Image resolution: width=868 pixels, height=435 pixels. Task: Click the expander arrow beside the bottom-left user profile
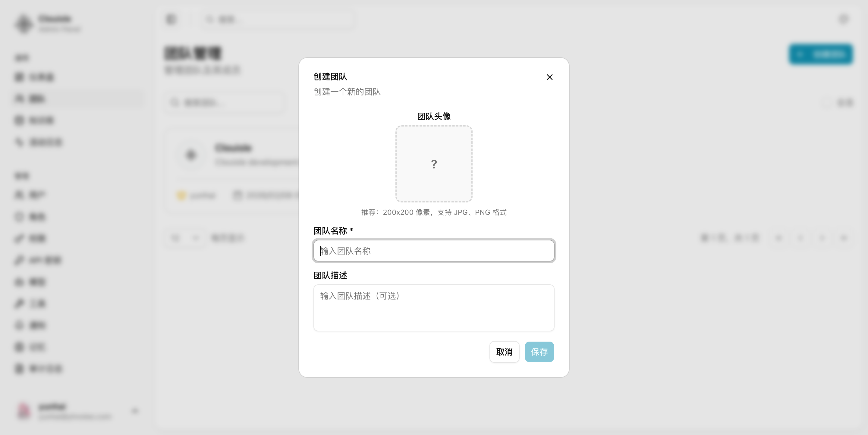coord(135,411)
